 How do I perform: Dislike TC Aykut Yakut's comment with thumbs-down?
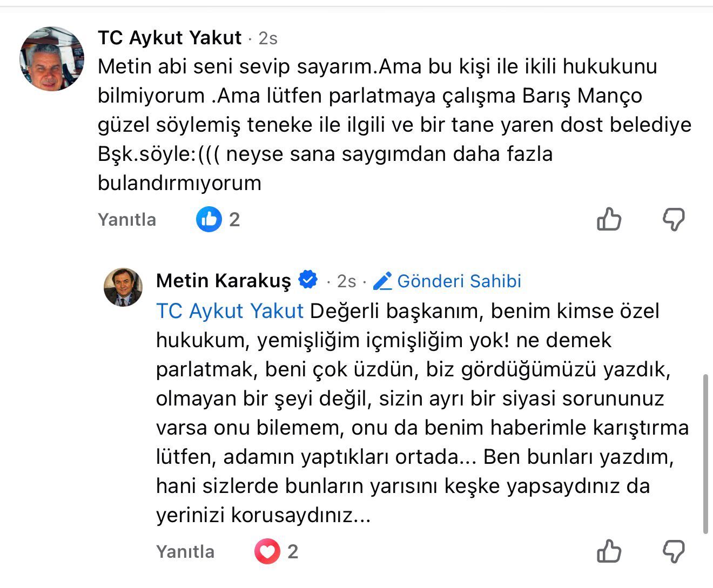pyautogui.click(x=674, y=219)
